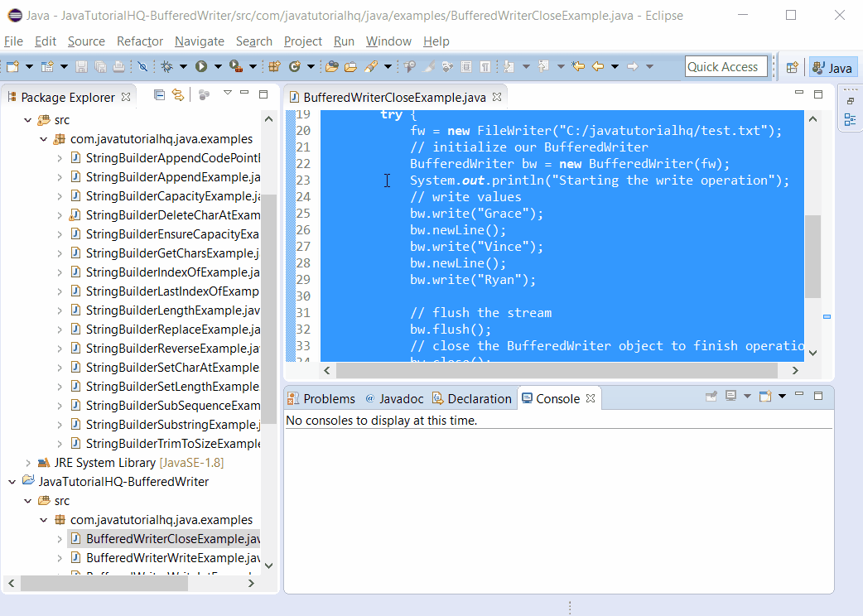Toggle the Java perspective button
The image size is (863, 616).
tap(832, 66)
